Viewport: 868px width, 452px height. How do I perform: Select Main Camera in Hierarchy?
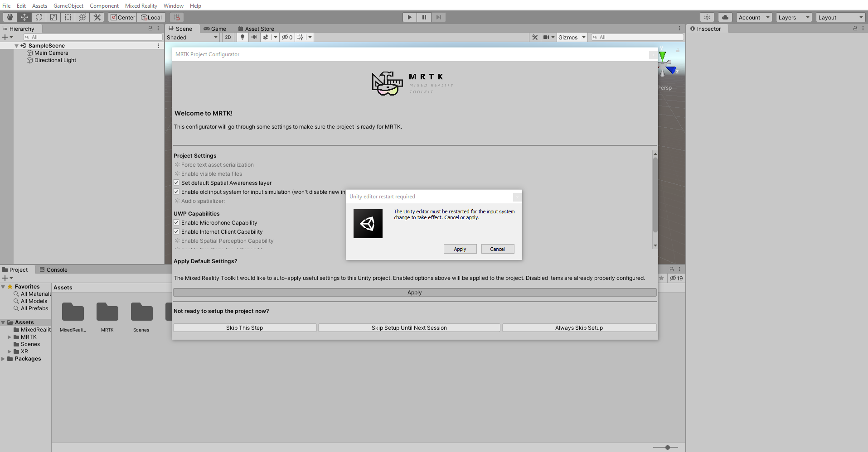click(51, 53)
